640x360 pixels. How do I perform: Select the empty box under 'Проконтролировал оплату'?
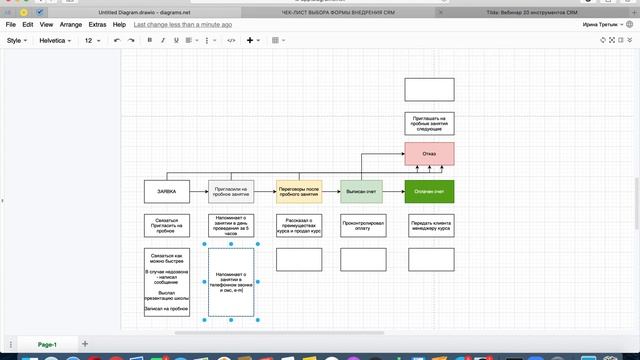363,260
